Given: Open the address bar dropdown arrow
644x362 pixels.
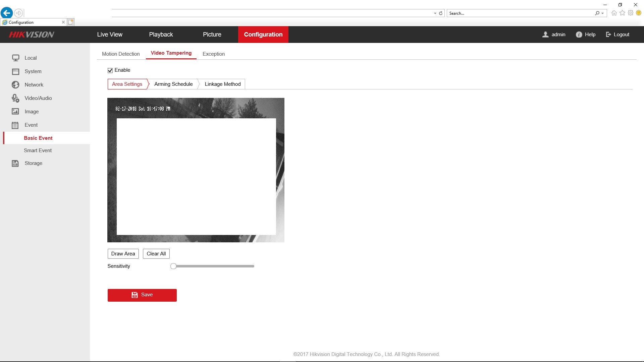Looking at the screenshot, I should coord(435,13).
